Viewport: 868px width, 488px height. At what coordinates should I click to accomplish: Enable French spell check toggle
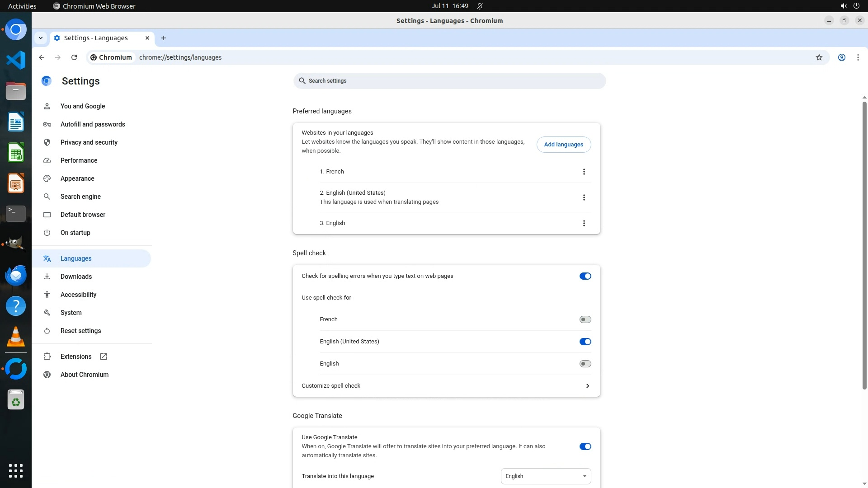coord(585,319)
